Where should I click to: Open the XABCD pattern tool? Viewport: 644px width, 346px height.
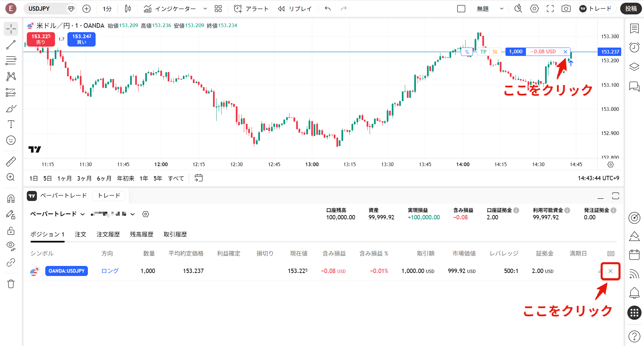(11, 76)
